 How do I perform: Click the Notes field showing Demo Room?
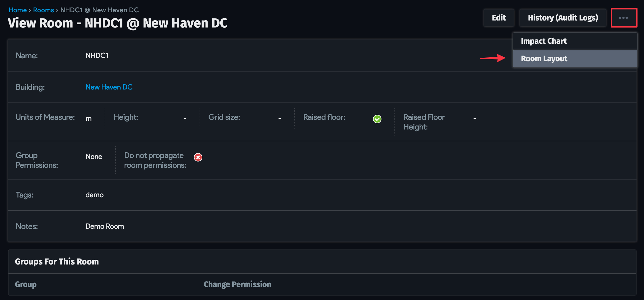click(x=104, y=226)
